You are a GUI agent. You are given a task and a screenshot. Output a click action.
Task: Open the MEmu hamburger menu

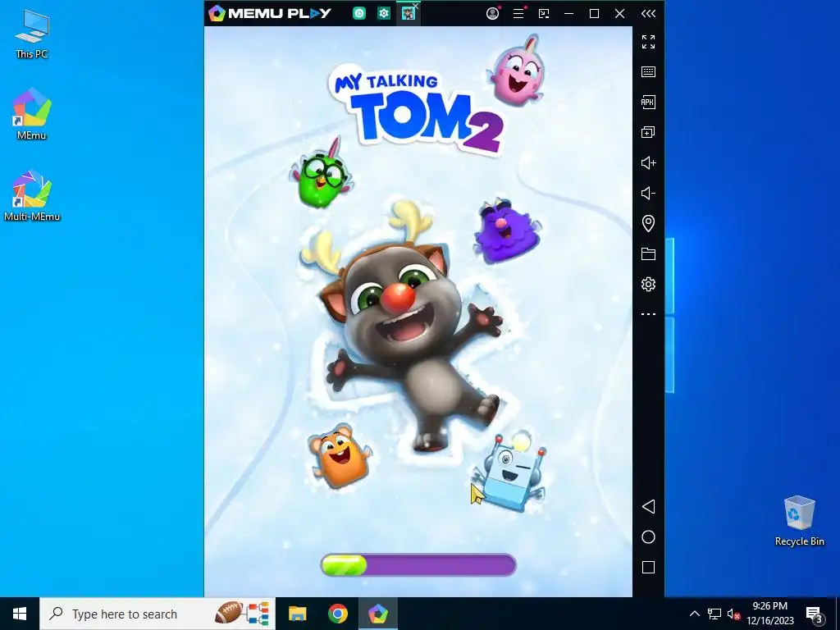(x=518, y=13)
